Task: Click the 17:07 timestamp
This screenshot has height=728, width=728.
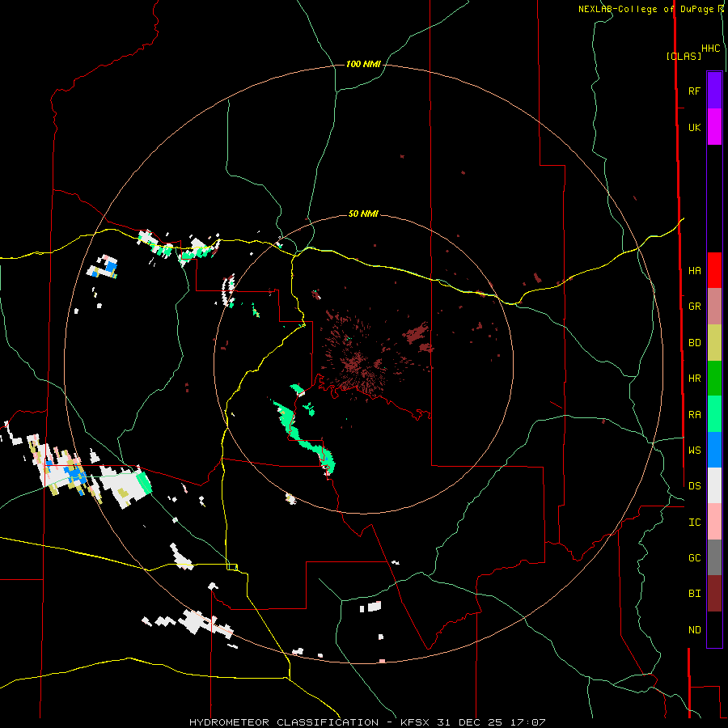Action: (x=529, y=722)
